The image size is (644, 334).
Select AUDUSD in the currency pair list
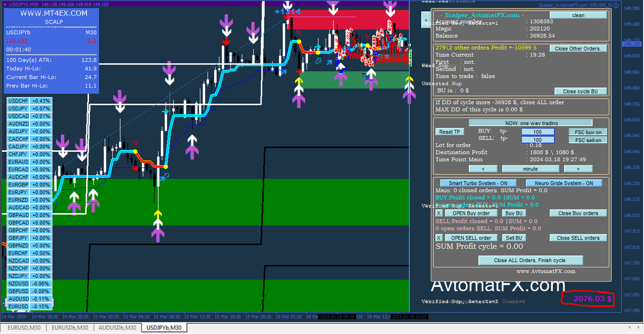point(18,299)
